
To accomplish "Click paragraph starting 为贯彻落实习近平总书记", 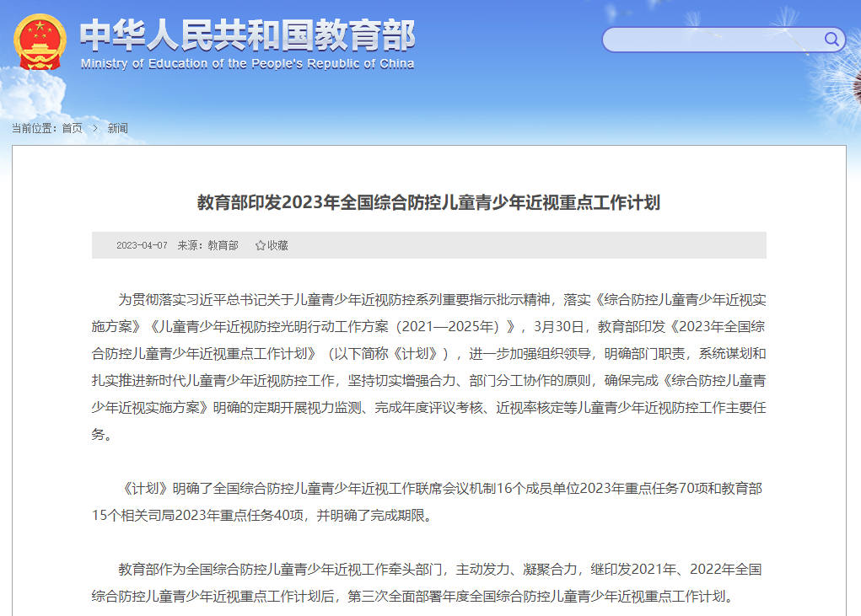I will click(x=429, y=367).
